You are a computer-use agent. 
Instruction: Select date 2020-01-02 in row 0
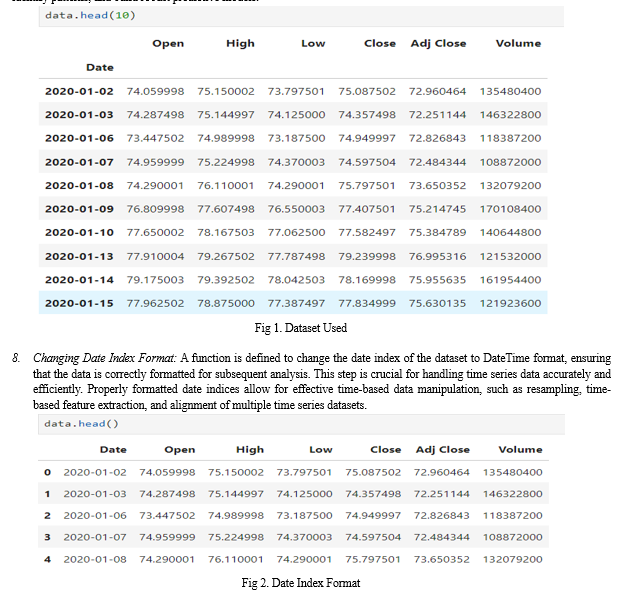click(95, 472)
